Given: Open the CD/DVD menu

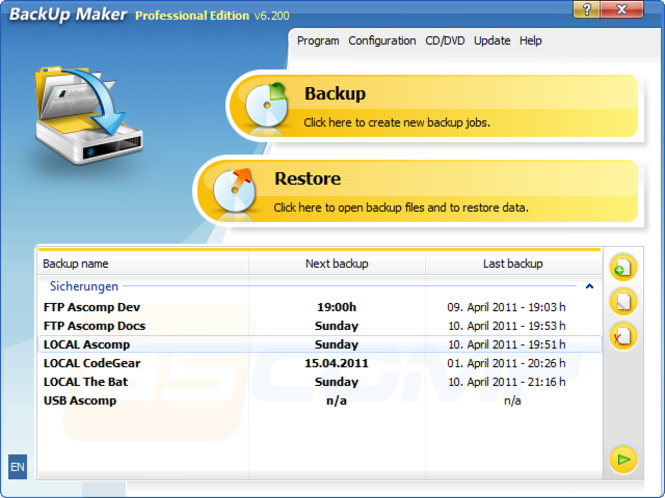Looking at the screenshot, I should [x=445, y=41].
